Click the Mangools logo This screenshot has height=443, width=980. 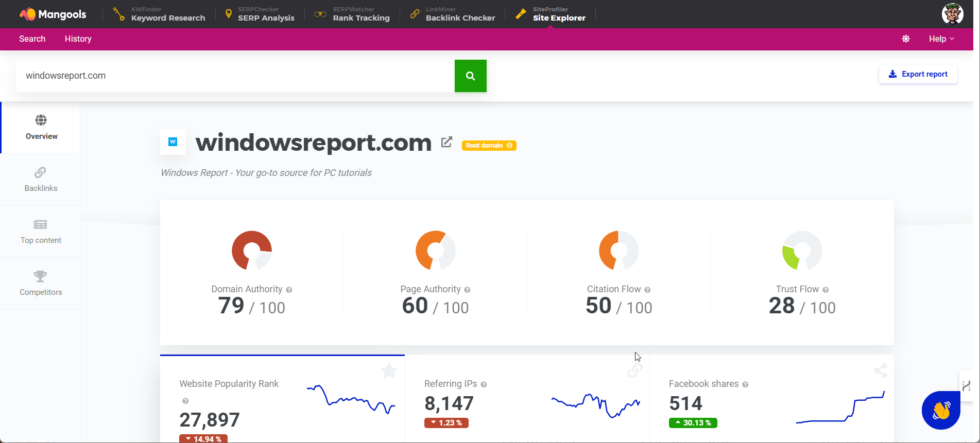(x=53, y=14)
